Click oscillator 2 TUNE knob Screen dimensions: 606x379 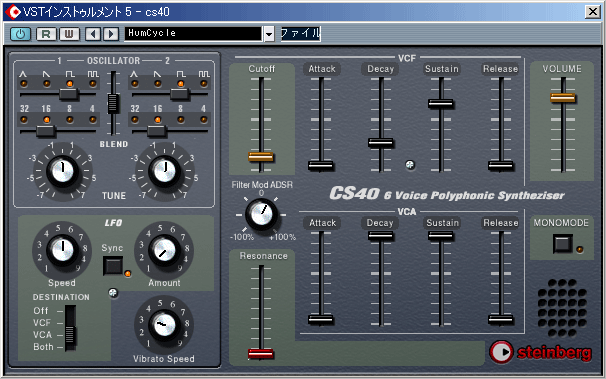coord(164,171)
